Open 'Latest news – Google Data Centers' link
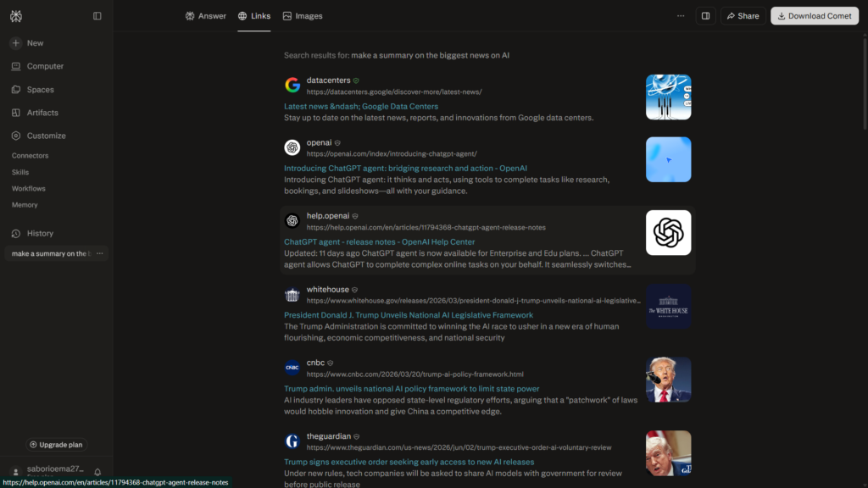 tap(361, 107)
